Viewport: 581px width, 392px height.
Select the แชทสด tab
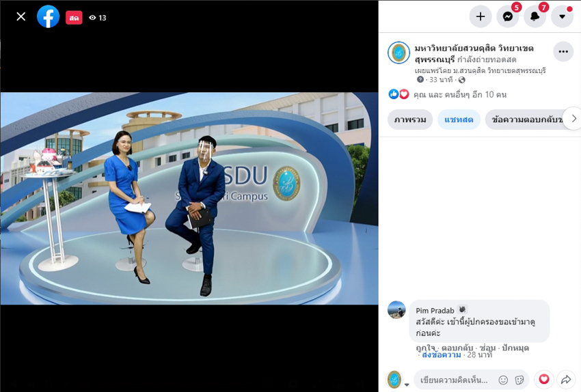pos(459,120)
